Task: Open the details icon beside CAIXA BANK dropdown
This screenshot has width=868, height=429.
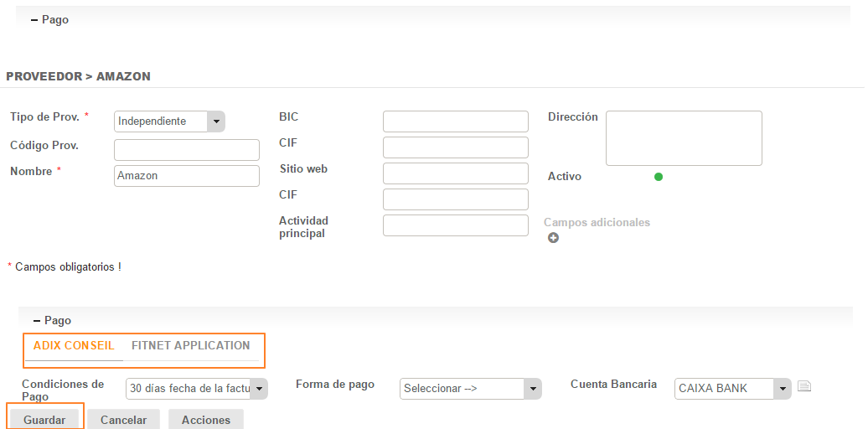Action: [804, 387]
